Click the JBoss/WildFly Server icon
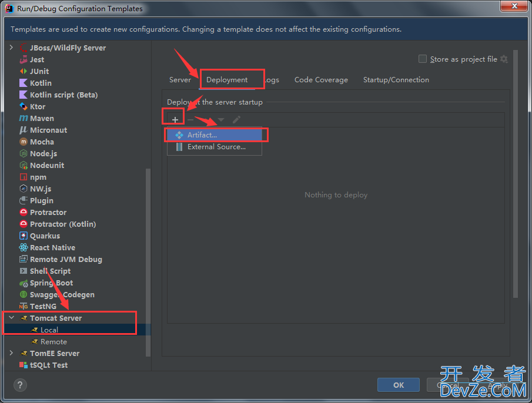The height and width of the screenshot is (403, 532). 23,48
